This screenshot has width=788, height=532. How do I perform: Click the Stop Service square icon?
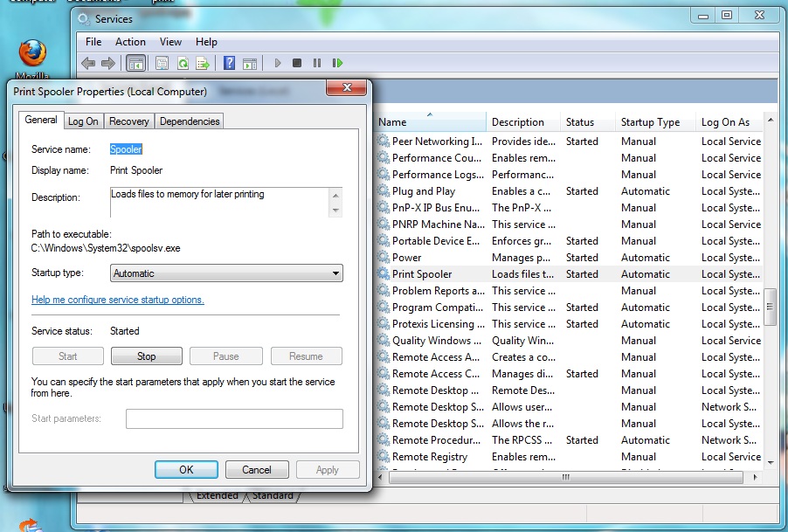295,63
